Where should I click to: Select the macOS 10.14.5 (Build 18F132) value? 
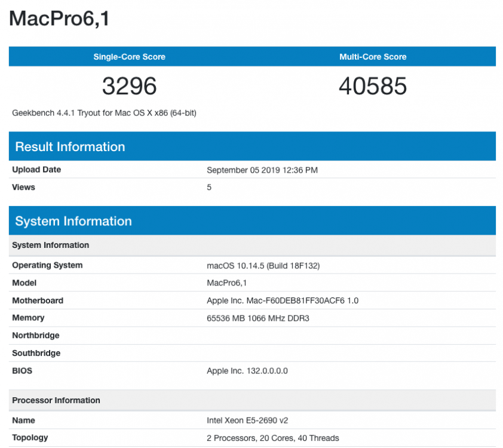pos(263,266)
